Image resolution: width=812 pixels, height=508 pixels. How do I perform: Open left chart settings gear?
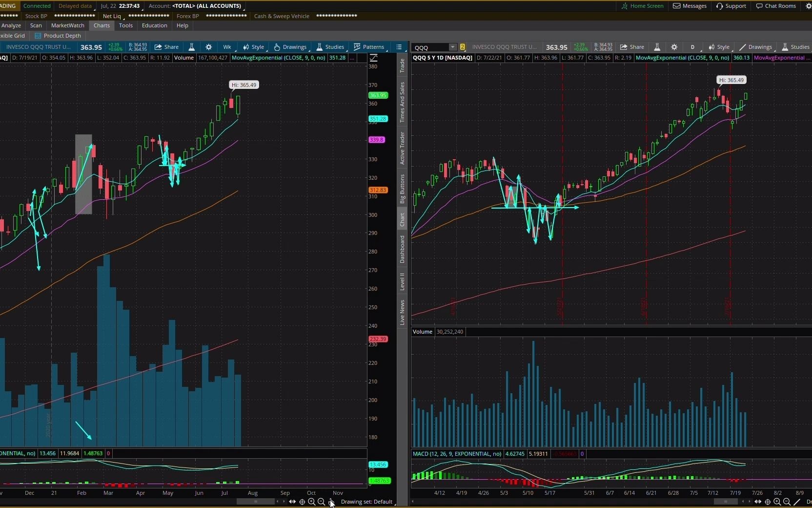click(x=209, y=47)
